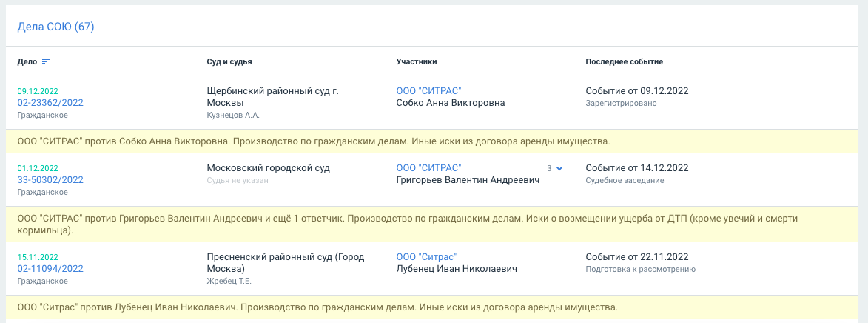Select the date 15.11.2022 above case number
868x323 pixels.
(x=38, y=257)
